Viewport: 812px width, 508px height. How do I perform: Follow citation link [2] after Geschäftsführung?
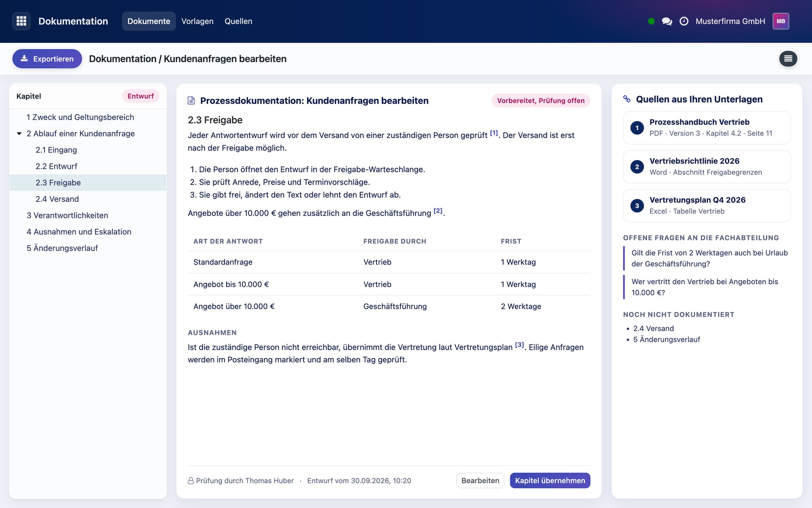click(x=438, y=211)
